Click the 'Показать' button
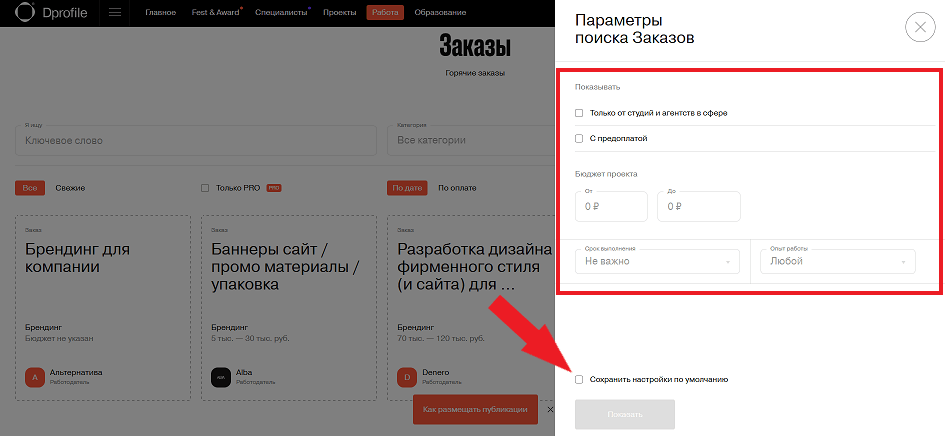 625,414
